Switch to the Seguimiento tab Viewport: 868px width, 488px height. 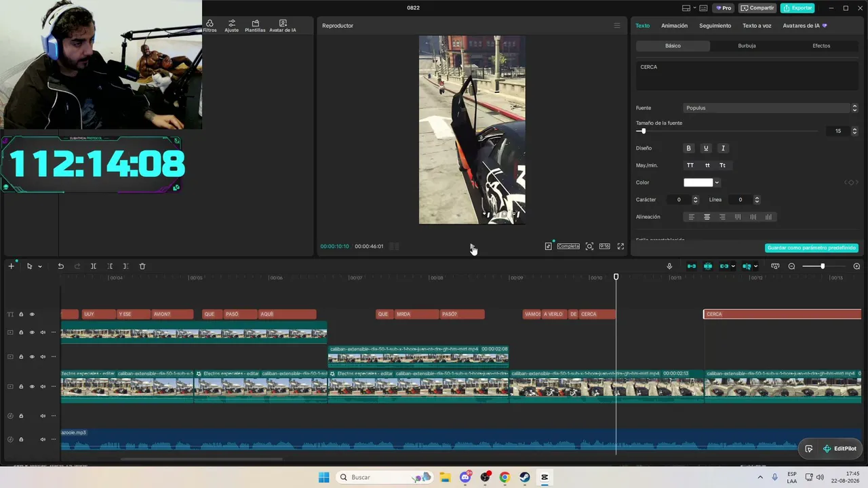pos(715,26)
